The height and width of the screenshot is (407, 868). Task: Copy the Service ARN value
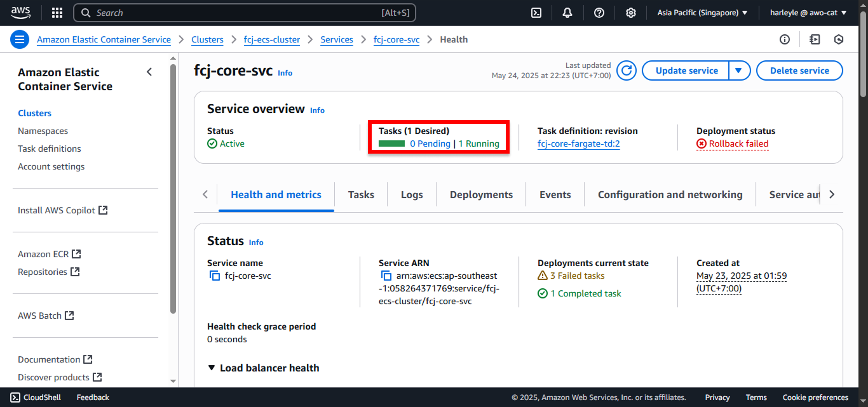(x=386, y=276)
